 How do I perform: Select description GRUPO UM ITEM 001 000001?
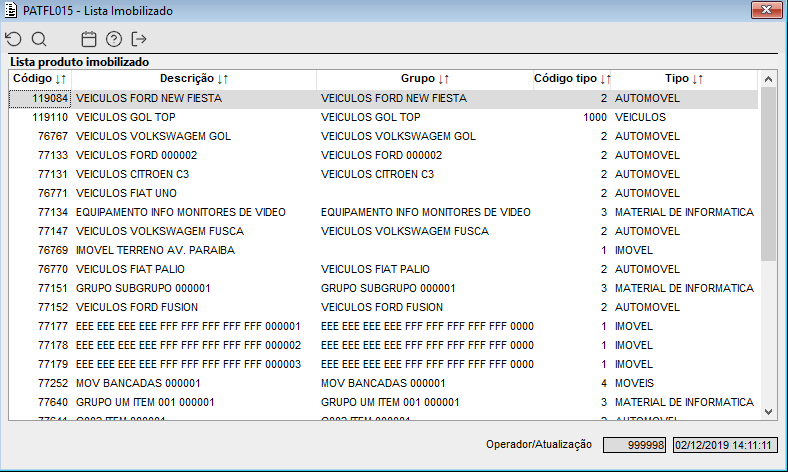pos(145,403)
